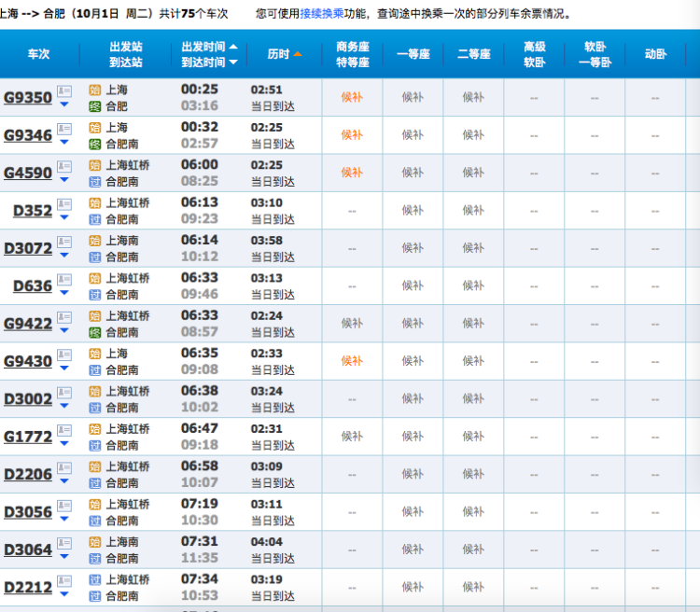The height and width of the screenshot is (612, 700).
Task: Click orange 候补 business seat for G9350
Action: [x=352, y=97]
